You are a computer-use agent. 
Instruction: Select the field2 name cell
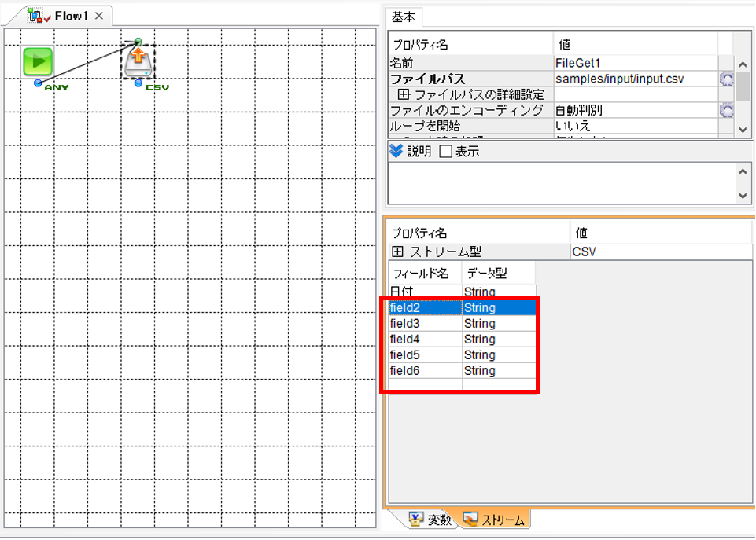point(426,308)
